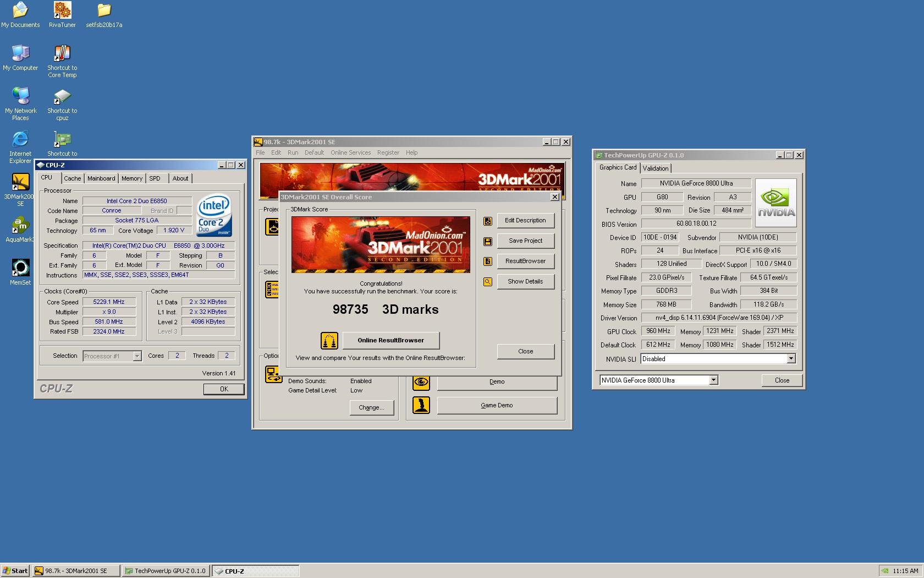Click the Demo button

pos(497,381)
